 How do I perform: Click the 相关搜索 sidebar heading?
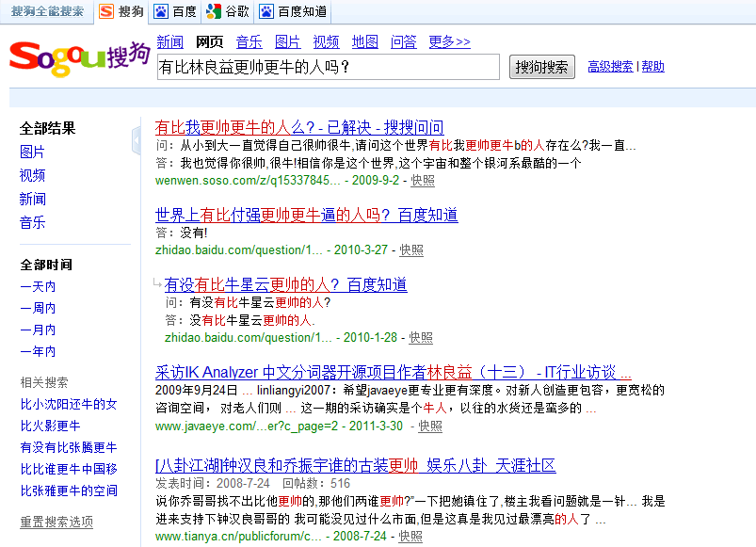[44, 382]
